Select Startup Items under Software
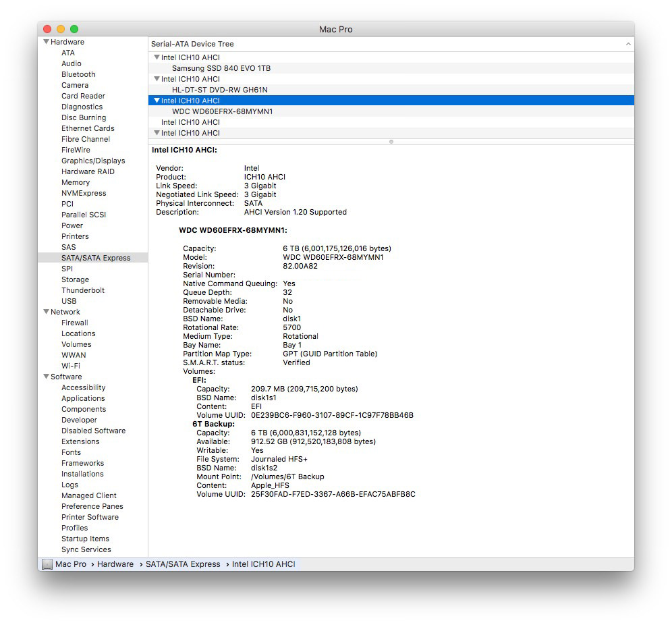Image resolution: width=672 pixels, height=625 pixels. (85, 539)
